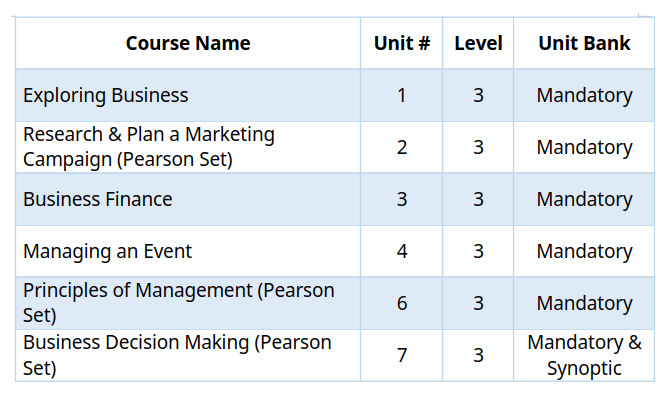Click Level 3 cell in Business Decision Making row
669x395 pixels.
478,355
